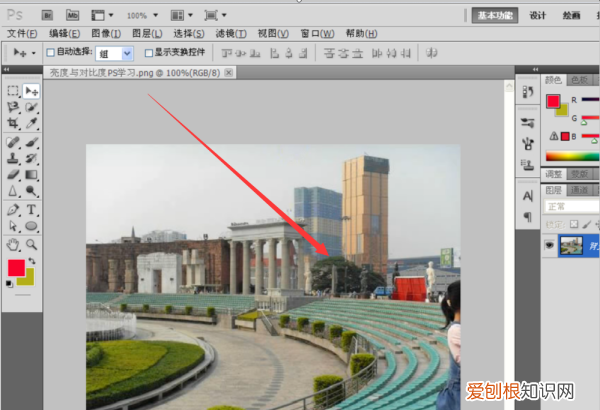Open the 100% zoom level dropdown

(x=142, y=15)
